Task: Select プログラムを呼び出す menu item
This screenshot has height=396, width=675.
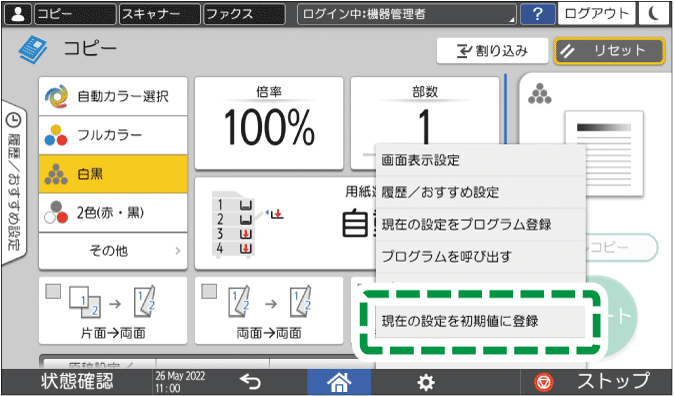Action: coord(480,257)
